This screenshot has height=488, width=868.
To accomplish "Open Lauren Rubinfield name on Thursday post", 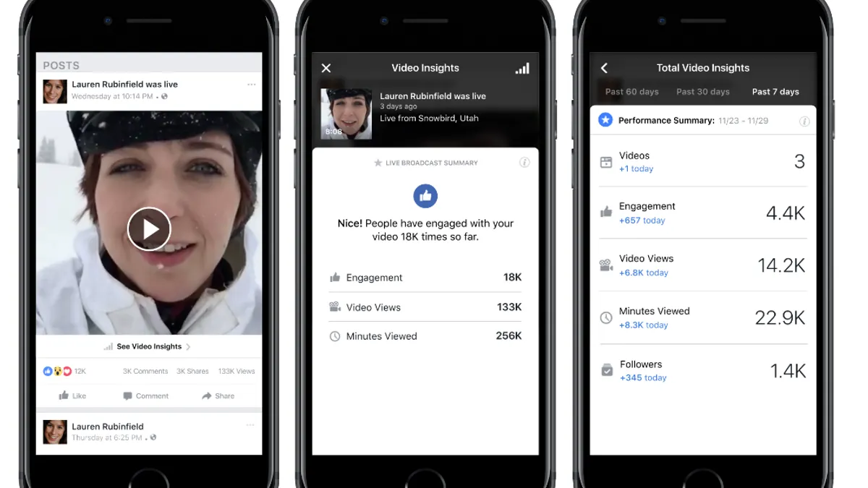I will click(108, 427).
